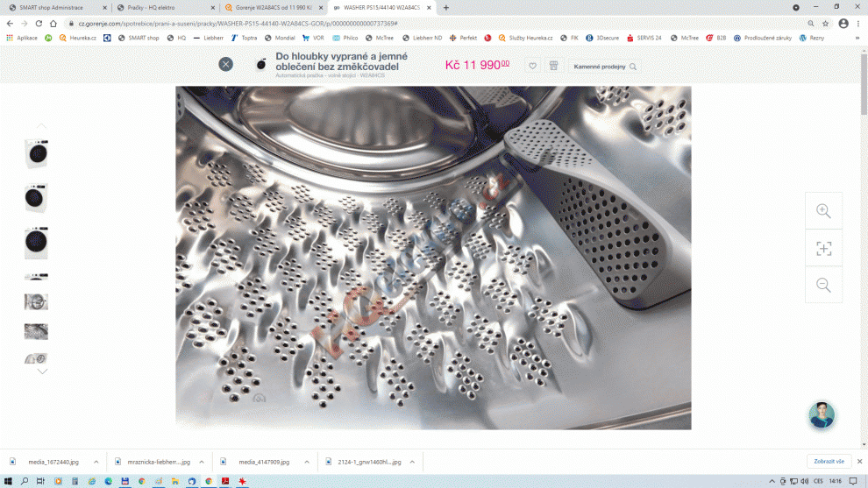Reload the current page
This screenshot has width=868, height=488.
(39, 24)
